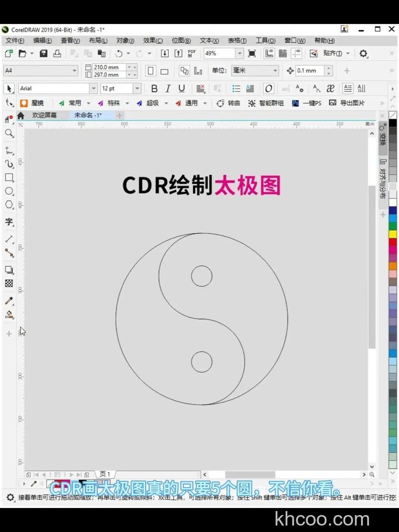
Task: Switch page orientation to landscape
Action: tap(165, 71)
